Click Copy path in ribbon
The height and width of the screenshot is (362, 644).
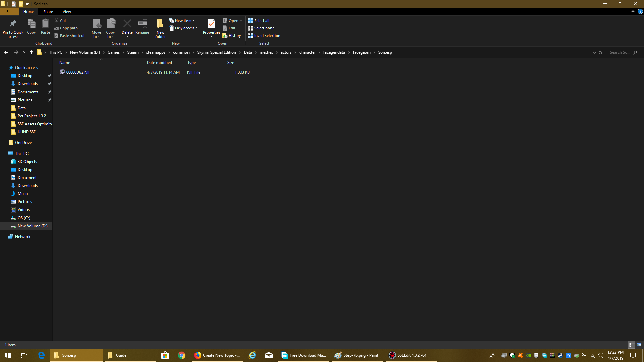click(x=66, y=28)
